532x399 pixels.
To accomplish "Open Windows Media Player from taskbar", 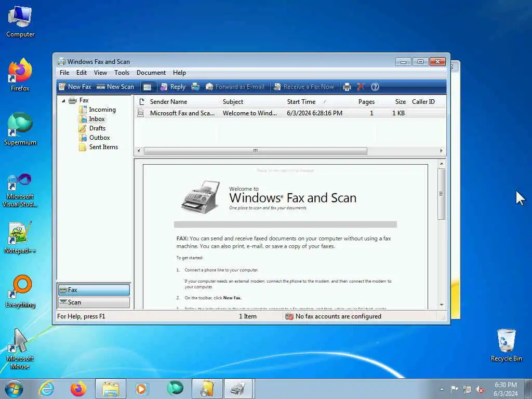I will [142, 389].
